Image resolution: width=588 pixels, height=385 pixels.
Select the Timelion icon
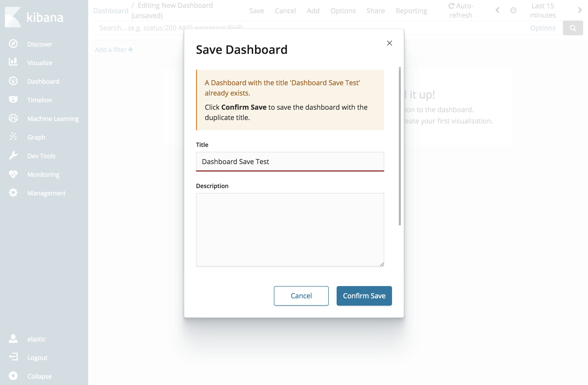13,100
